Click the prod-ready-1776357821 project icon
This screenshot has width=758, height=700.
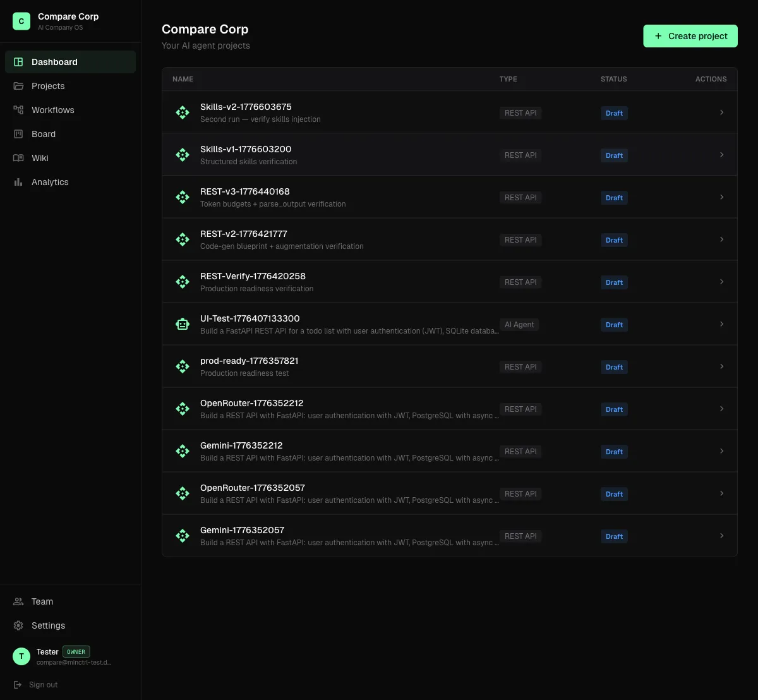[x=183, y=366]
